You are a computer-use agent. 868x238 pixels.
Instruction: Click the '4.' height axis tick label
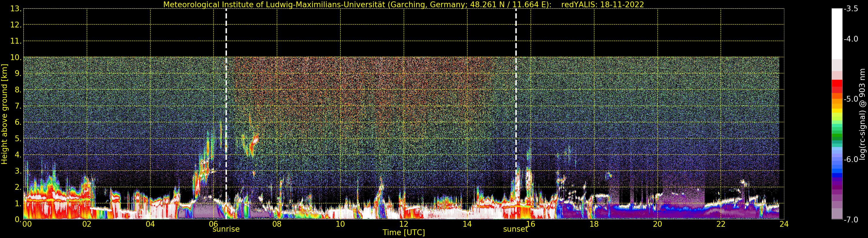tap(18, 155)
